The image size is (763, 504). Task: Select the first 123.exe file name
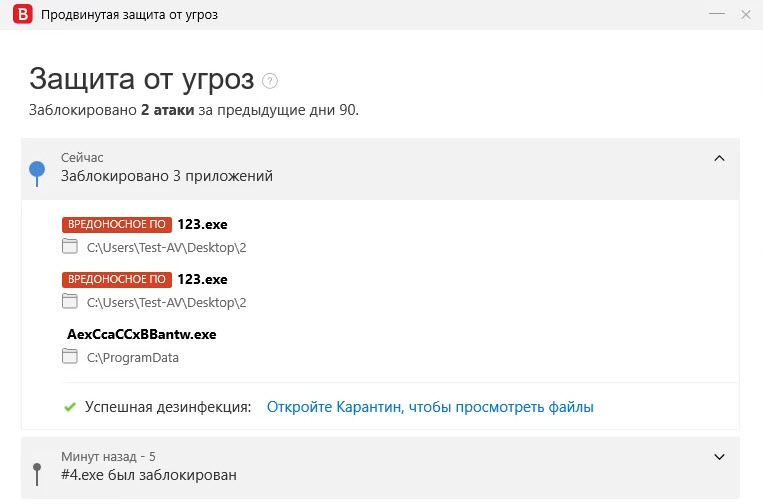point(202,225)
